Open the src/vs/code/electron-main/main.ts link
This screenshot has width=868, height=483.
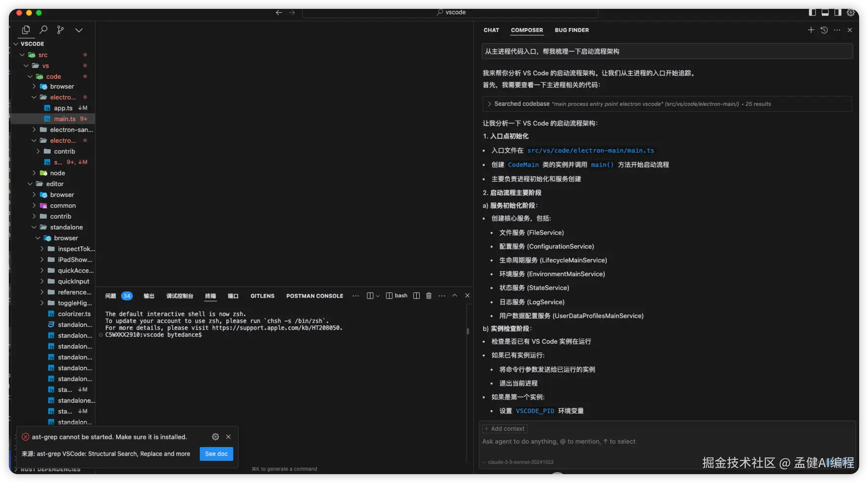tap(590, 151)
